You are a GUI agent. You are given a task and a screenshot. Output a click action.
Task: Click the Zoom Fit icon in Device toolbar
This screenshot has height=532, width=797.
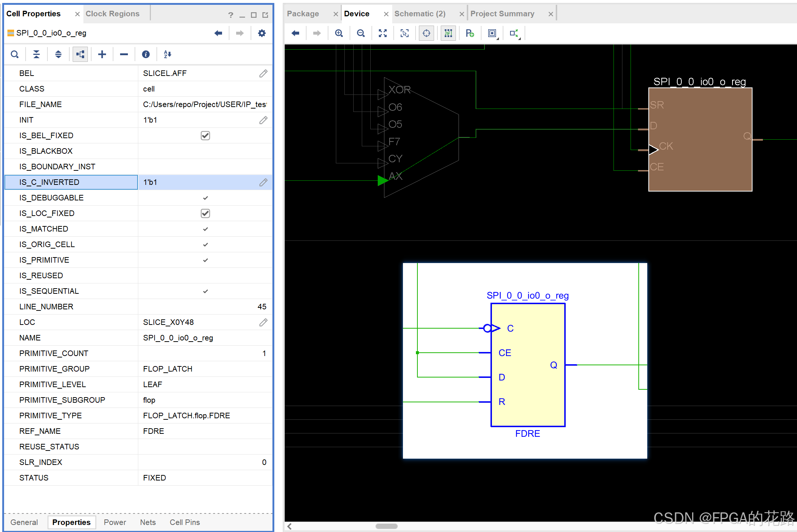383,33
